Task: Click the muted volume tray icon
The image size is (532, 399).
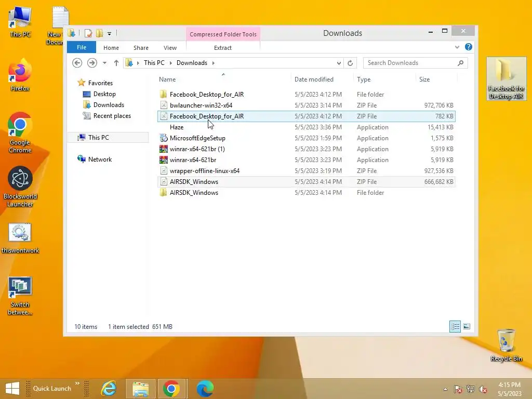Action: [483, 389]
